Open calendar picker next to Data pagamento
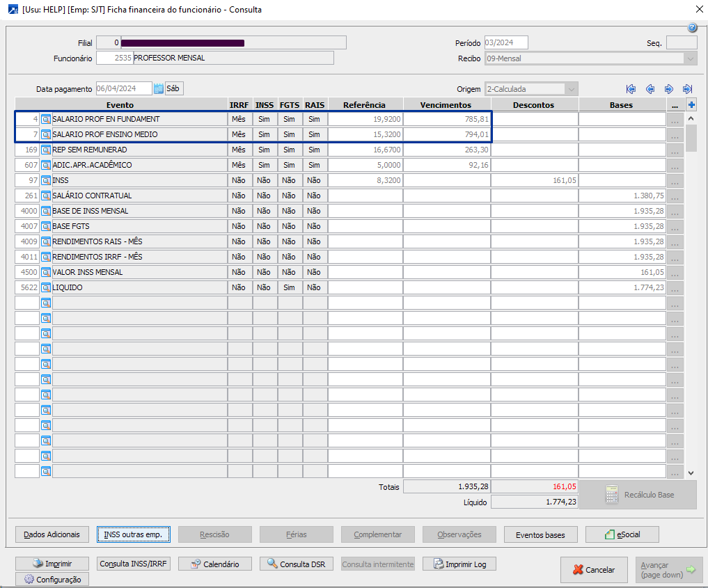Viewport: 708px width, 588px height. pyautogui.click(x=158, y=89)
